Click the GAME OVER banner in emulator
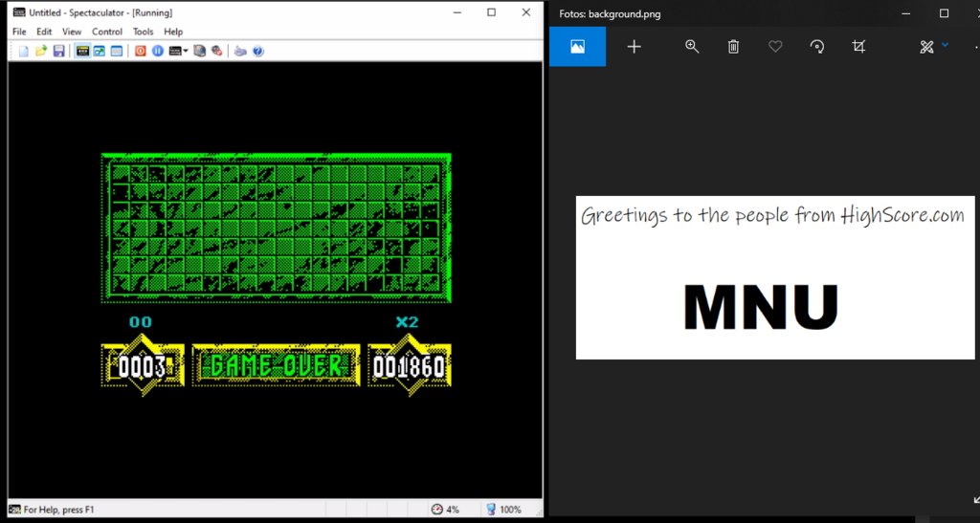 click(x=276, y=366)
